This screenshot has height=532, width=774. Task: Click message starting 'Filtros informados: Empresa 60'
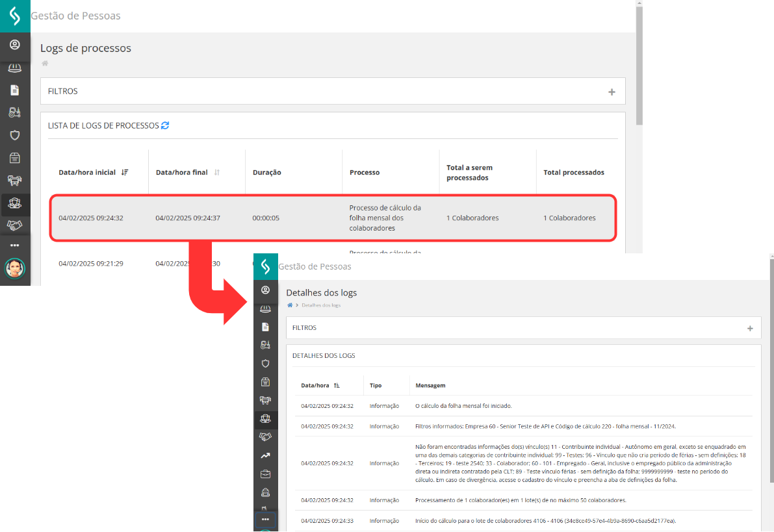click(545, 426)
